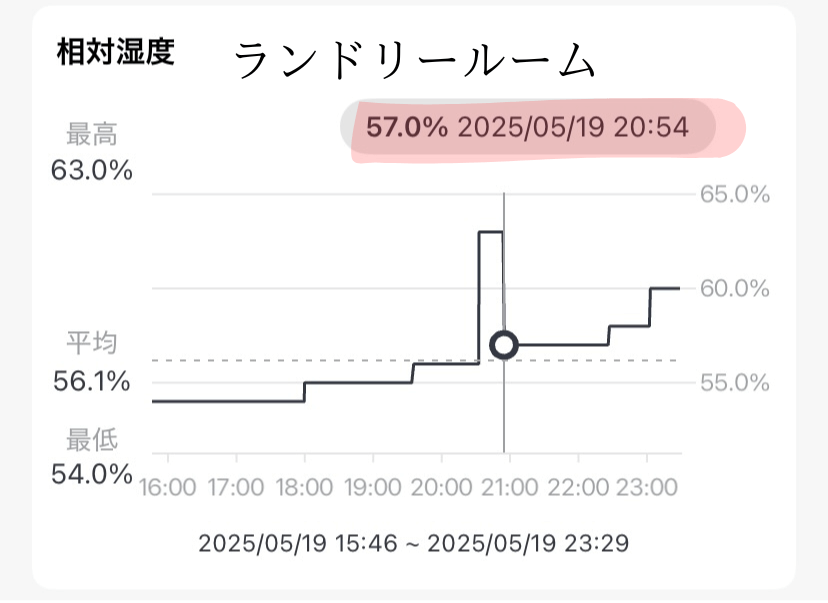
Task: Click the 60.0% y-axis label
Action: [734, 289]
